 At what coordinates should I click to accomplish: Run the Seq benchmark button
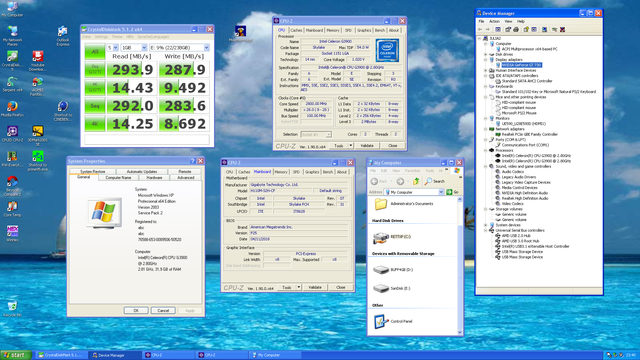tap(95, 106)
